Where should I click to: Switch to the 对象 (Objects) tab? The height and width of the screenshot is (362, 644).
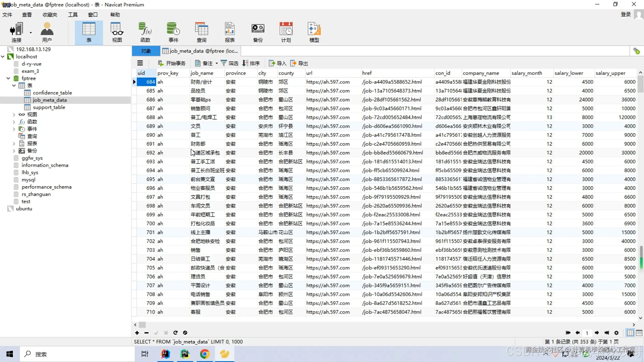(146, 51)
